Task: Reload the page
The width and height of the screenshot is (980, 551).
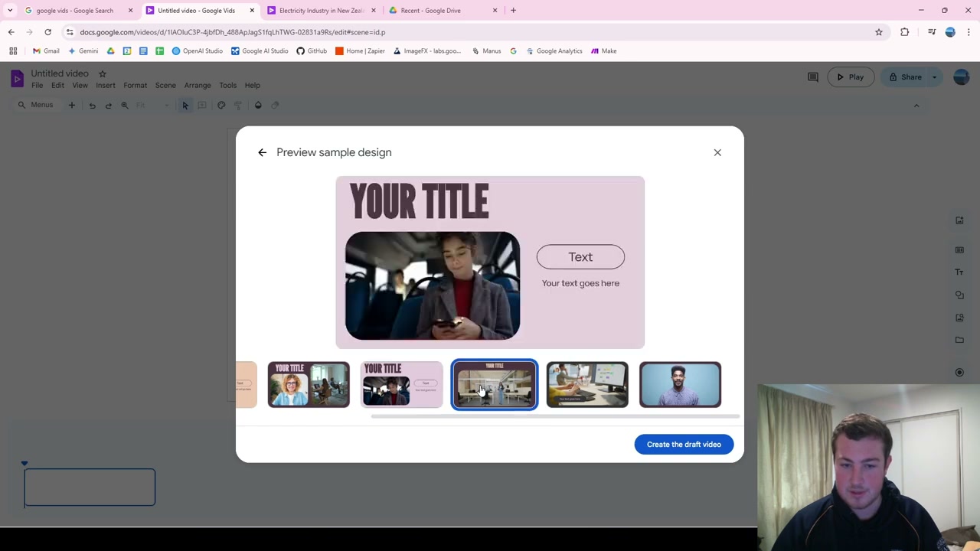Action: point(47,32)
